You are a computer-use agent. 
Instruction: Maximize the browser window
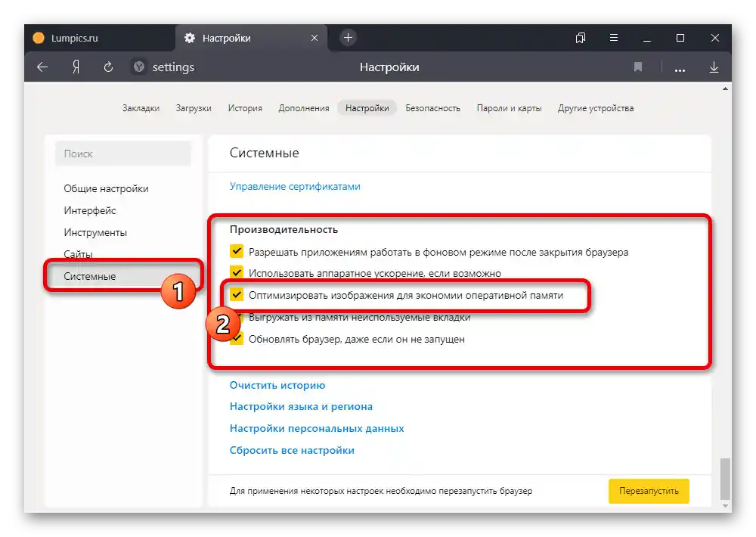tap(680, 38)
